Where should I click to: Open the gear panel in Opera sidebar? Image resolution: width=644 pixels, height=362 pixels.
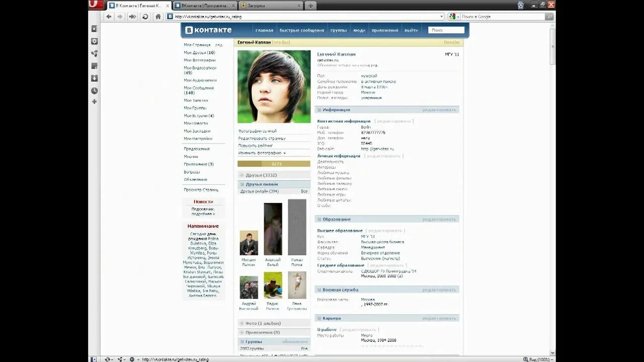[x=94, y=41]
